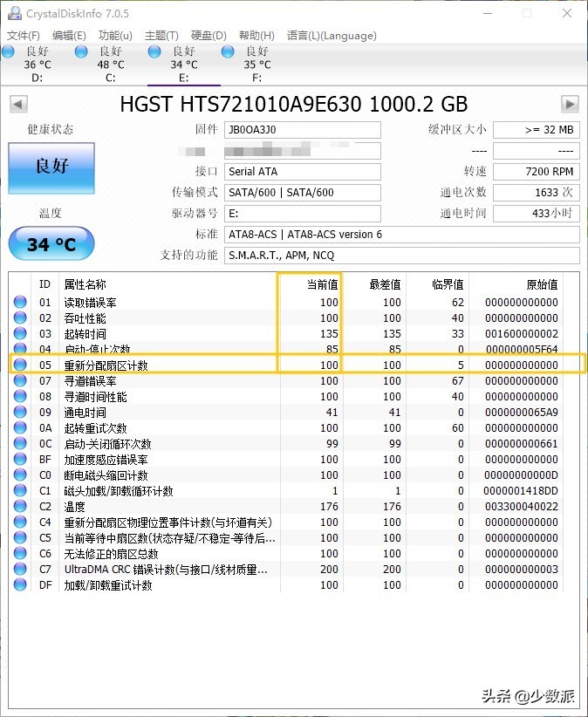The height and width of the screenshot is (717, 588).
Task: Click the 良好 health status button
Action: [x=51, y=167]
